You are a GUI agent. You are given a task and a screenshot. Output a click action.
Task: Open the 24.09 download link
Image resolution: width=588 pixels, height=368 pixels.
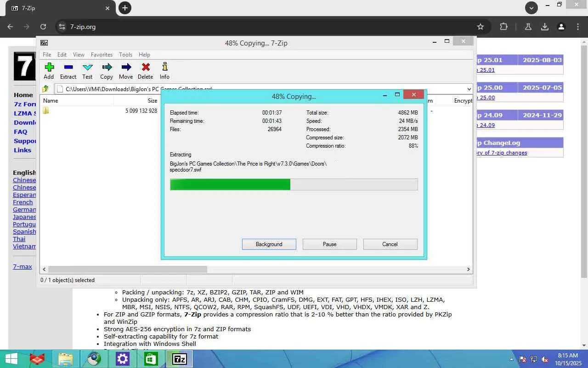point(486,125)
